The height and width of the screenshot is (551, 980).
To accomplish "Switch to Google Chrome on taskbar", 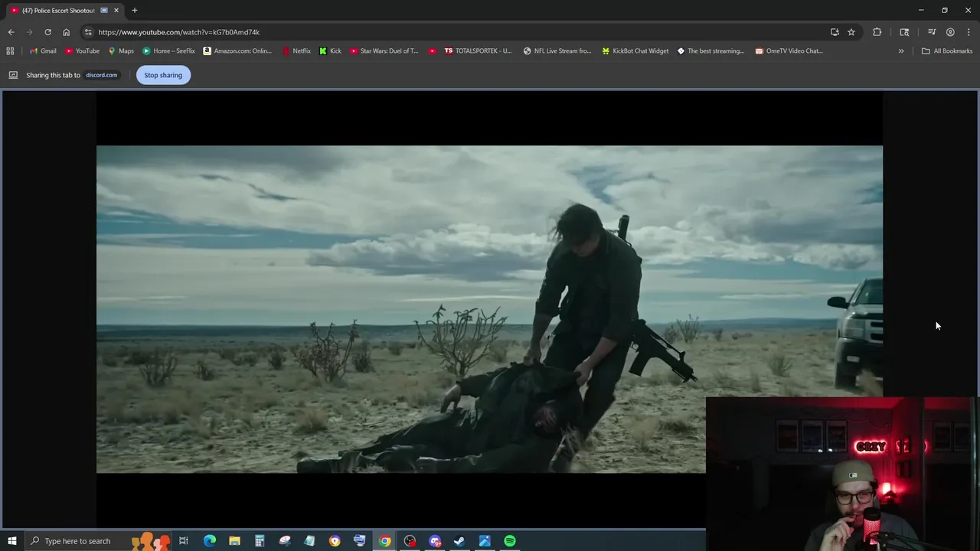I will (x=384, y=541).
